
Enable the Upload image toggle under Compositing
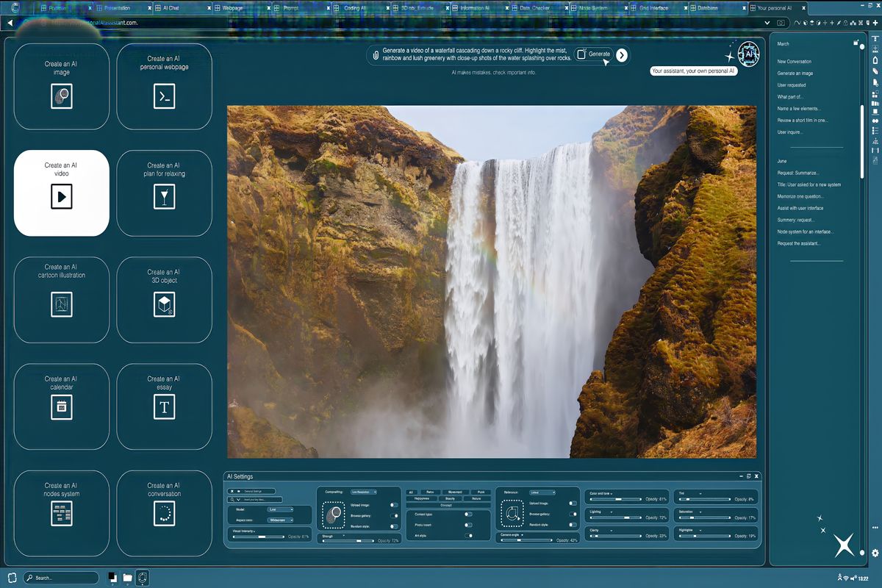point(392,505)
